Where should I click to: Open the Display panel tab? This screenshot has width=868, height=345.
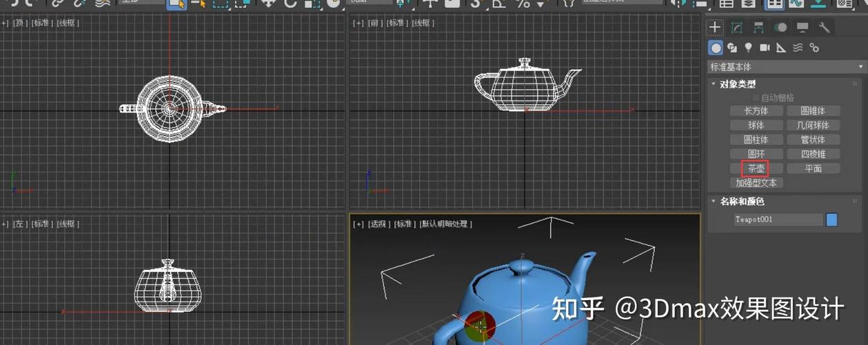pos(803,28)
